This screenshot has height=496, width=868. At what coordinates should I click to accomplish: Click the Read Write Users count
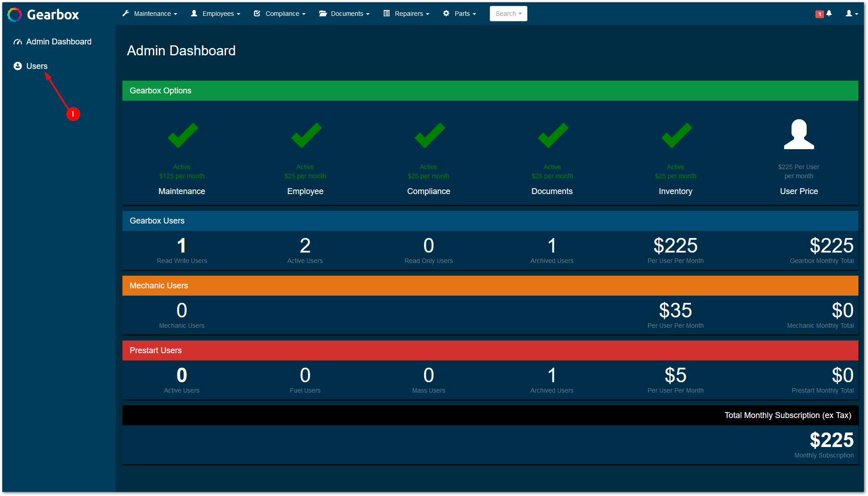click(x=181, y=246)
